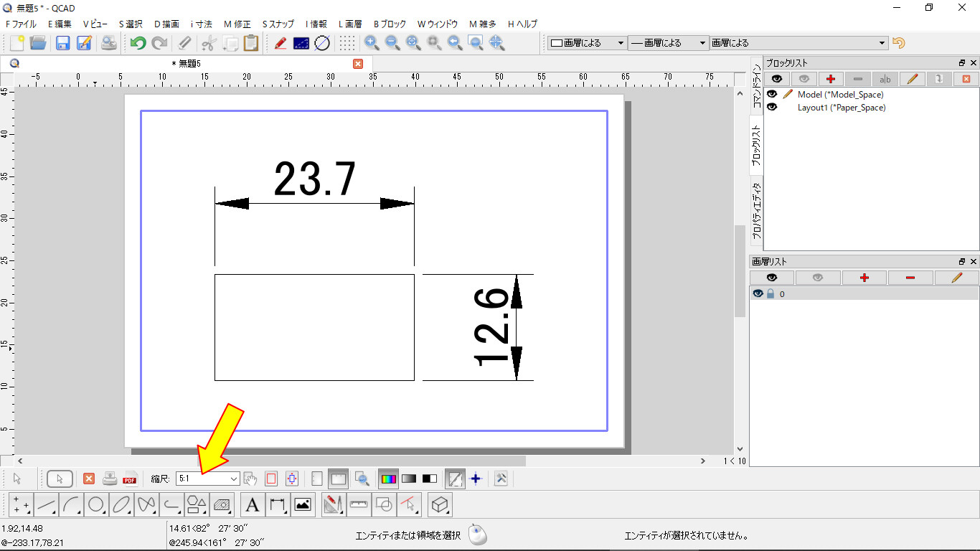Screen dimensions: 980x551
Task: Open the color 画層による dropdown
Action: pyautogui.click(x=588, y=43)
